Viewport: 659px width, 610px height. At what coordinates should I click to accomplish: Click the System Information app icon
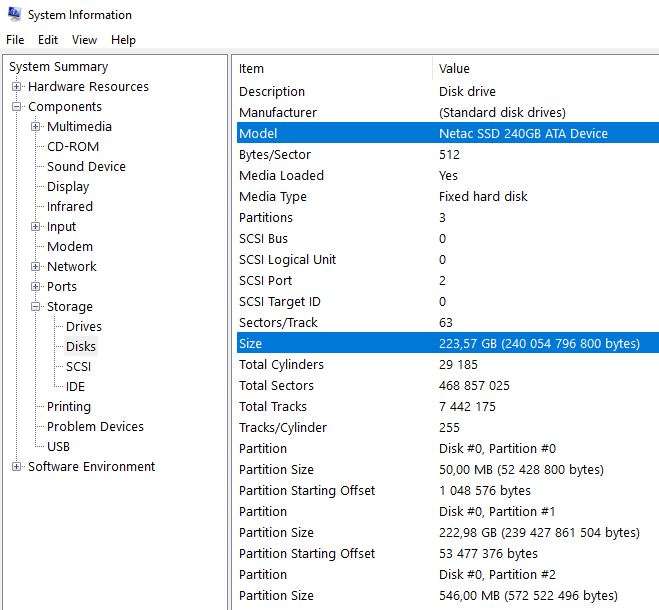click(x=14, y=14)
